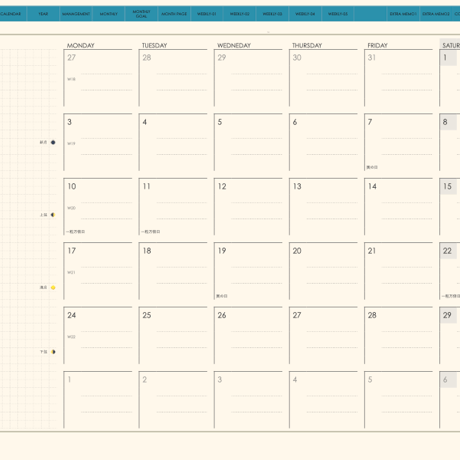The image size is (460, 460).
Task: Select date 21
Action: coord(372,251)
